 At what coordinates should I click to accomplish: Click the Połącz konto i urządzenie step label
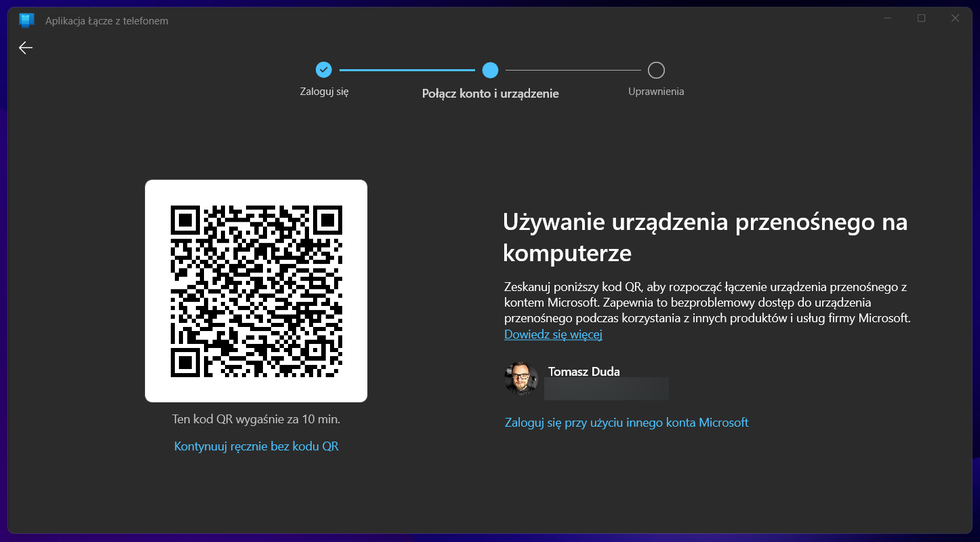[x=490, y=93]
